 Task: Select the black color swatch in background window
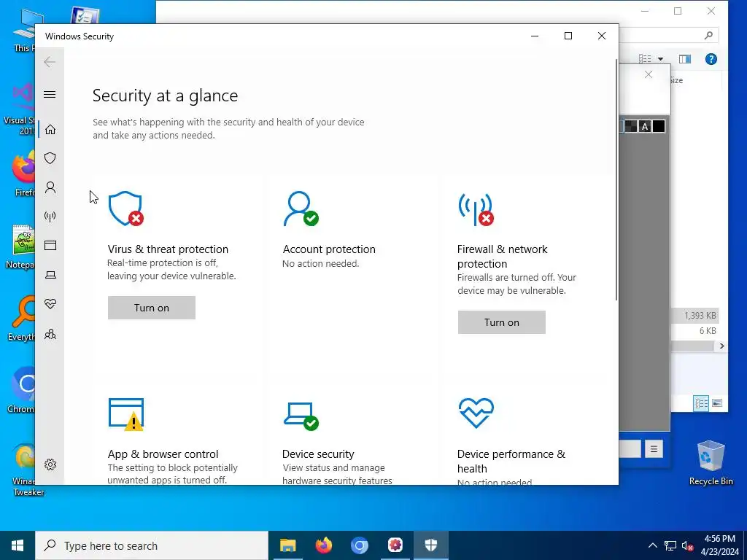point(659,126)
